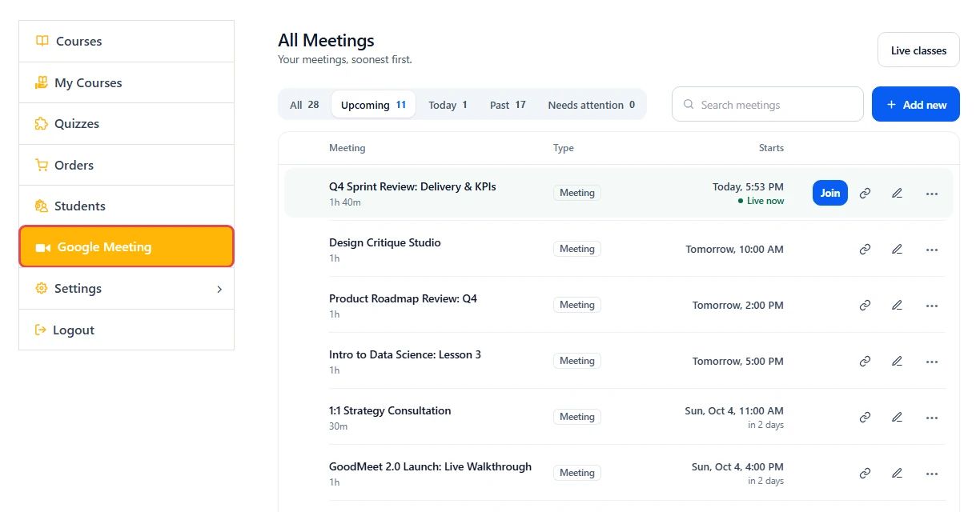Join the live Q4 Sprint Review
The image size is (980, 512).
coord(830,193)
